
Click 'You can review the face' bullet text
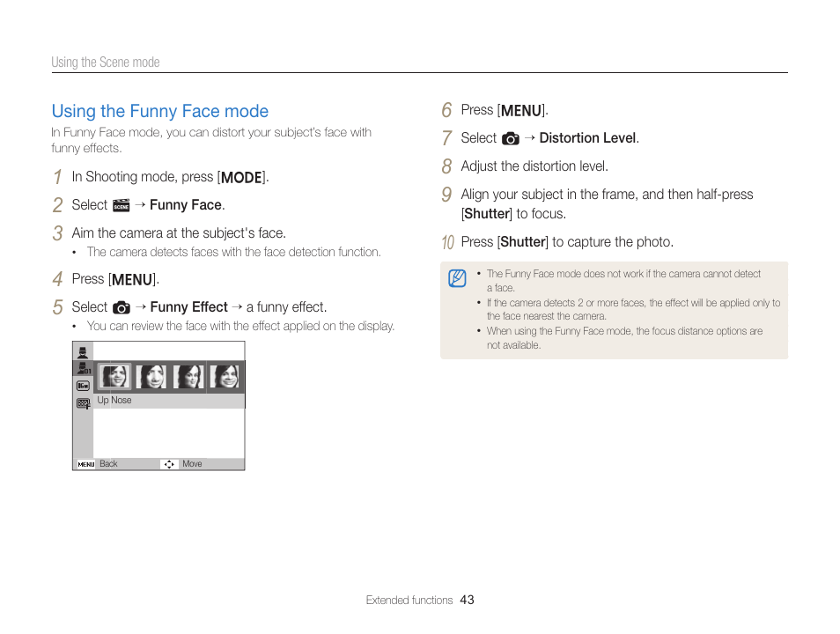(240, 326)
